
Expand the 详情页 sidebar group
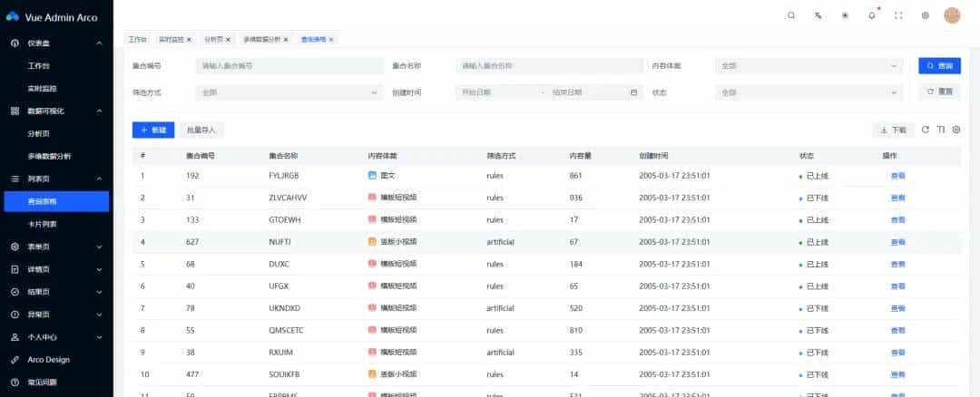click(x=100, y=270)
